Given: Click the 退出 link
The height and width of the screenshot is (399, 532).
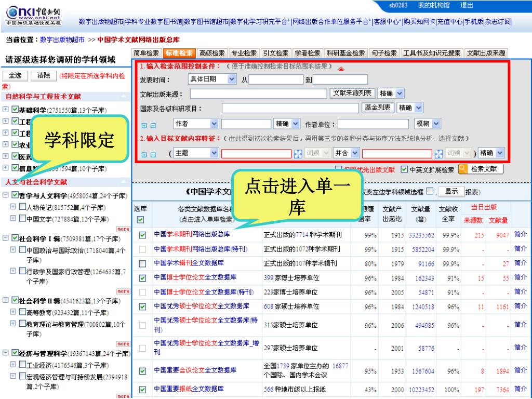Looking at the screenshot, I should click(x=467, y=5).
